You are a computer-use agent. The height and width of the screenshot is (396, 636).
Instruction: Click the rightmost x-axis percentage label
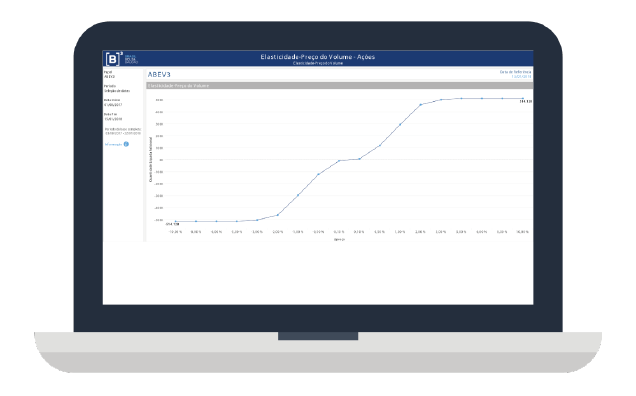(x=522, y=232)
